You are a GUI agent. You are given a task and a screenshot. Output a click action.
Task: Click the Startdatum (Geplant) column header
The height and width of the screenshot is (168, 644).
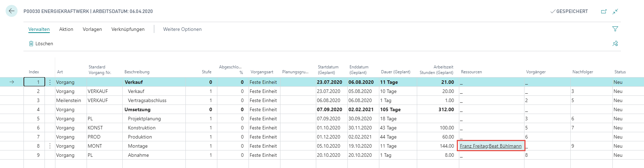[x=328, y=69]
